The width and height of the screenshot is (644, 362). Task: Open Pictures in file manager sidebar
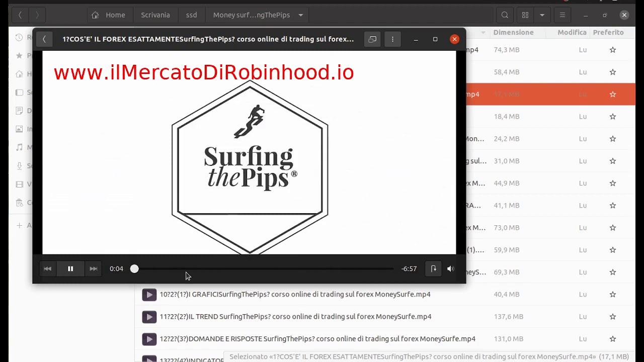pos(19,129)
